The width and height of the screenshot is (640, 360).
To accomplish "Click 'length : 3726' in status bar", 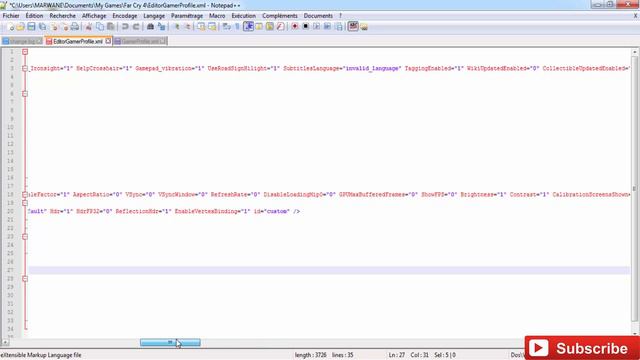I will pos(310,355).
